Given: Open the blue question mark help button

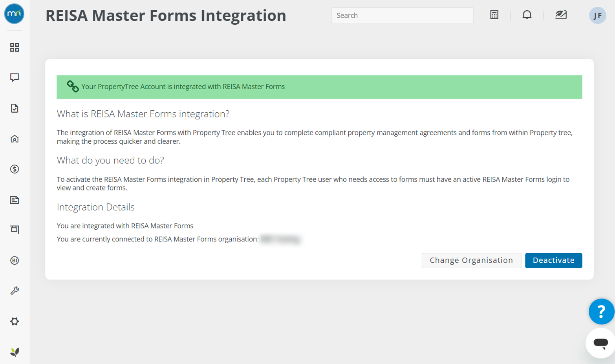Looking at the screenshot, I should (601, 312).
